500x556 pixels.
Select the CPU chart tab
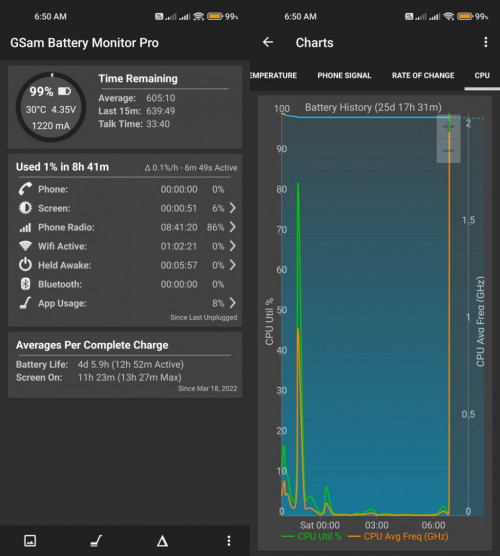pyautogui.click(x=482, y=76)
